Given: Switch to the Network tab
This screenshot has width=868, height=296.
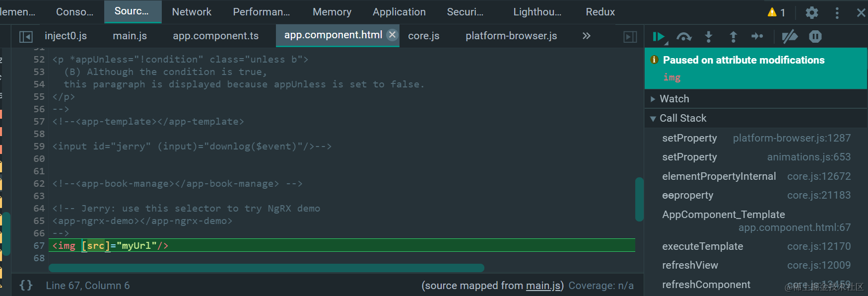Looking at the screenshot, I should point(192,12).
